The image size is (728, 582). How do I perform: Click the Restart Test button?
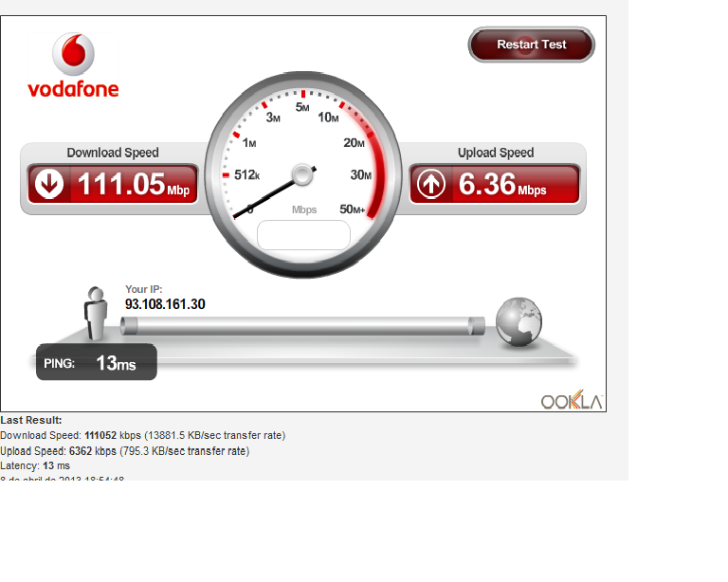(531, 45)
